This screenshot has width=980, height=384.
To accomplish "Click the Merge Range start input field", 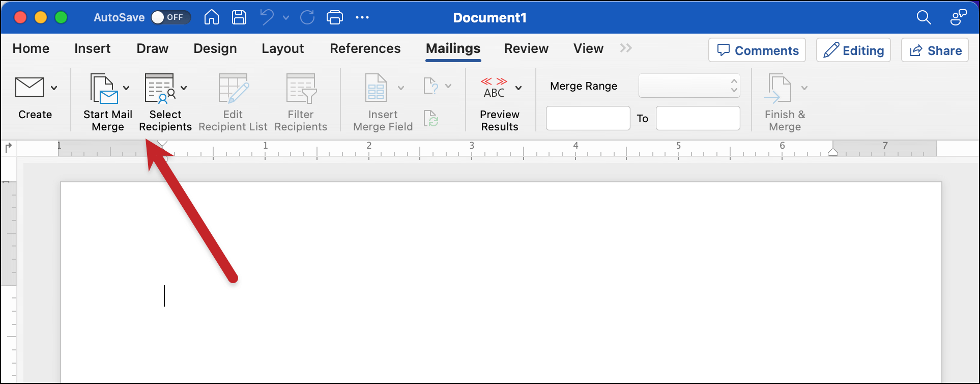I will point(588,118).
